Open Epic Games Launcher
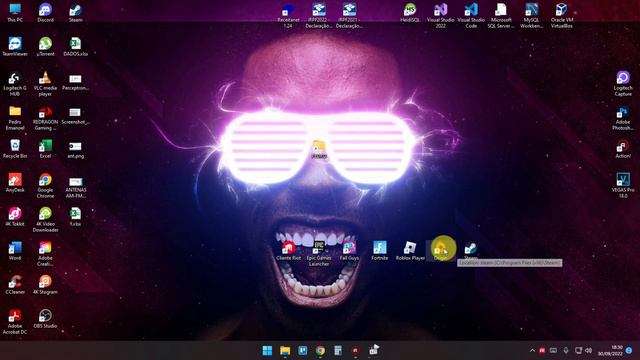 coord(319,253)
